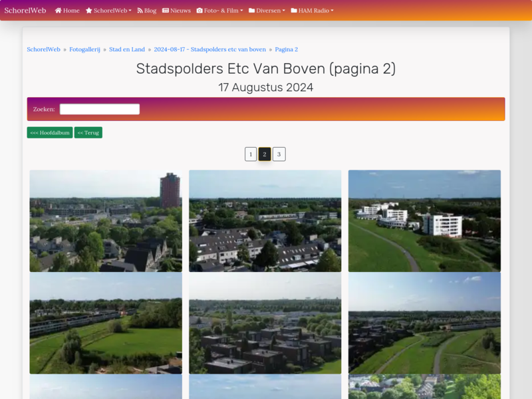Click the << Terug button

click(x=88, y=132)
